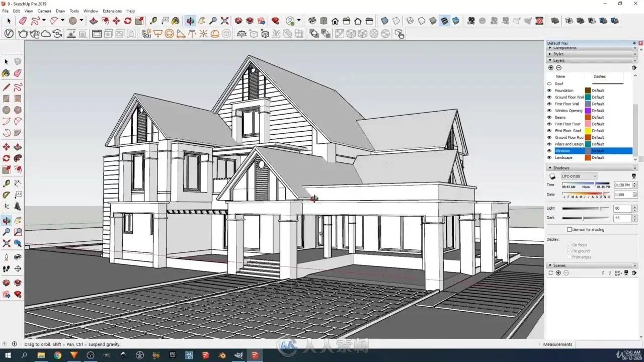Click the Zoom Extents tool in top toolbar
The height and width of the screenshot is (362, 644).
(x=224, y=21)
